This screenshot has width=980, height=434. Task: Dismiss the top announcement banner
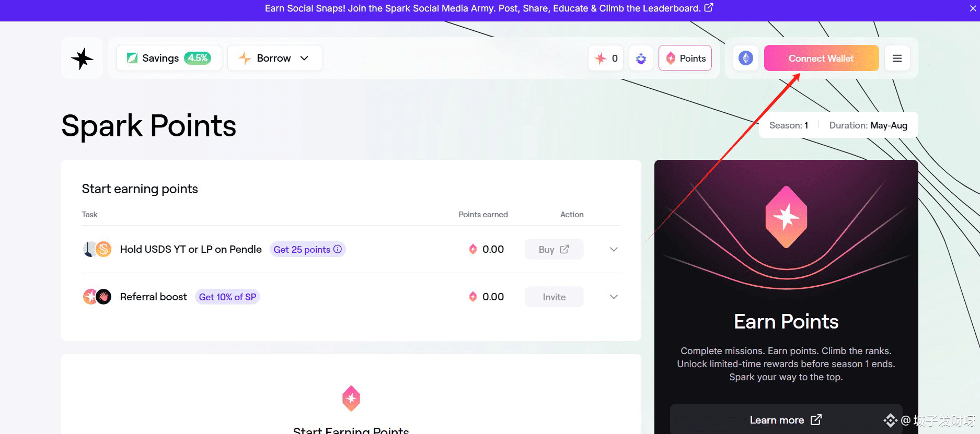[x=973, y=8]
